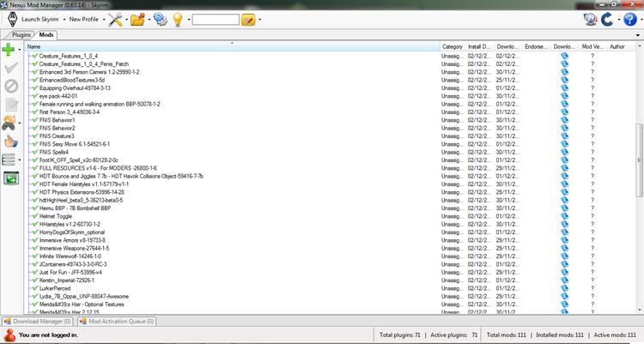Focus the toolbar search text field
Viewport: 644px width, 344px height.
(216, 19)
